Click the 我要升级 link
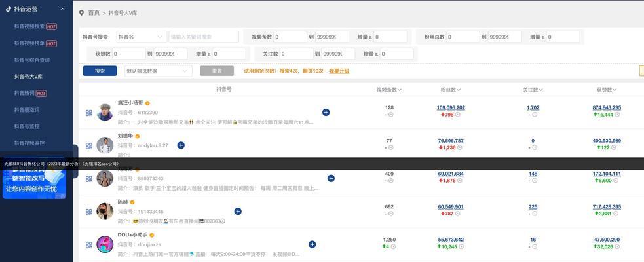The image size is (644, 262). click(339, 71)
